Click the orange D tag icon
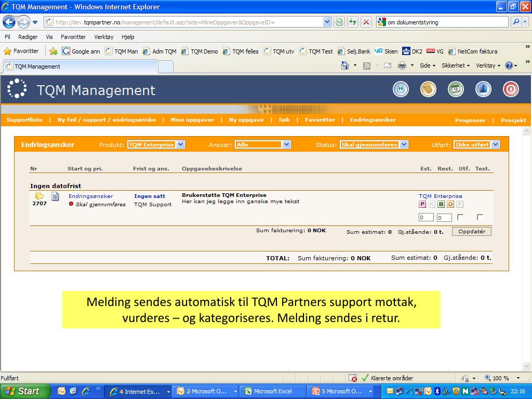This screenshot has width=532, height=399. point(450,204)
